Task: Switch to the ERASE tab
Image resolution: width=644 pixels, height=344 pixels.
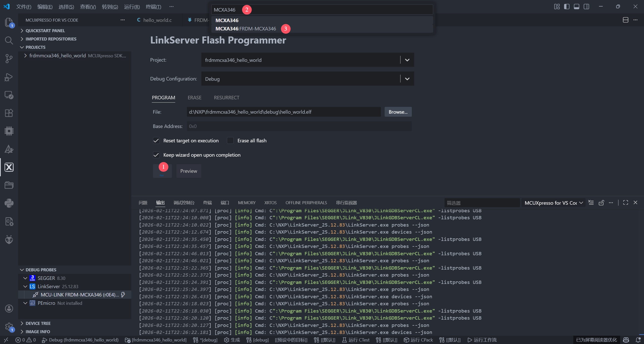Action: [x=194, y=98]
